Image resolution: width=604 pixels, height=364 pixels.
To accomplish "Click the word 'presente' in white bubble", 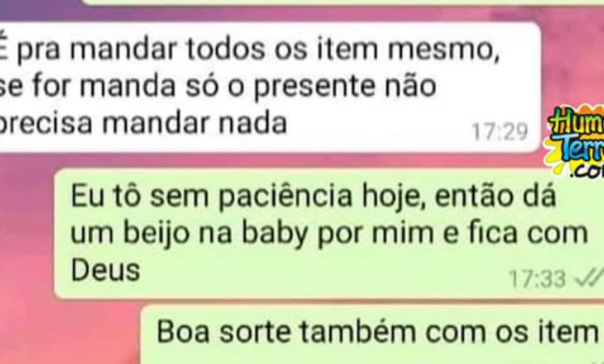I will pyautogui.click(x=314, y=87).
